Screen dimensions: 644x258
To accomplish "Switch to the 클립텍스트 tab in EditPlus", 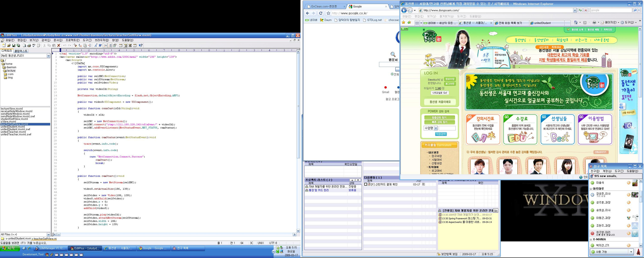I will click(21, 51).
